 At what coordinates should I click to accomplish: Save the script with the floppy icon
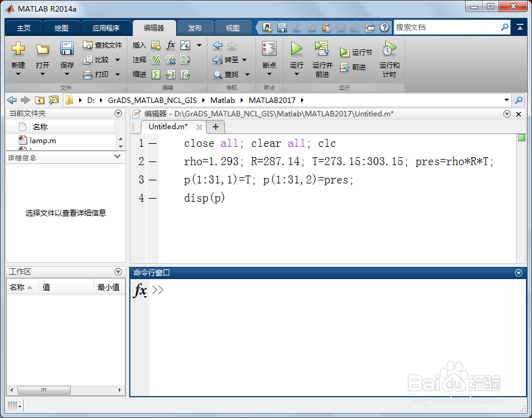click(67, 49)
